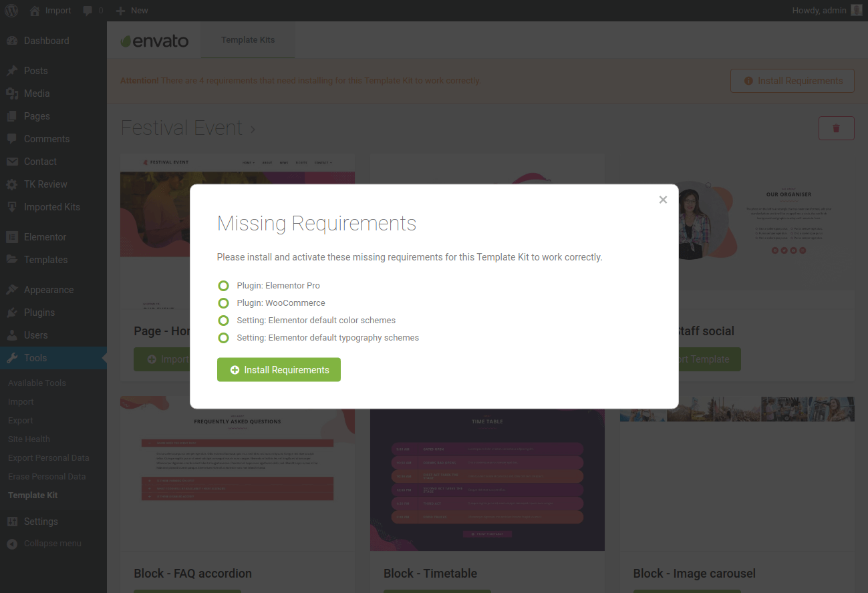Viewport: 868px width, 593px height.
Task: Open the comments bubble in admin bar
Action: pos(93,10)
